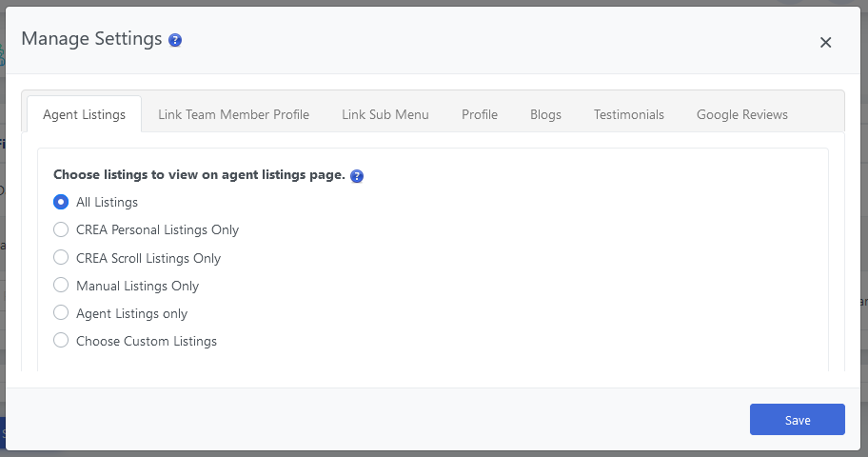Choose the Manual Listings Only radio button
The width and height of the screenshot is (868, 457).
[61, 286]
